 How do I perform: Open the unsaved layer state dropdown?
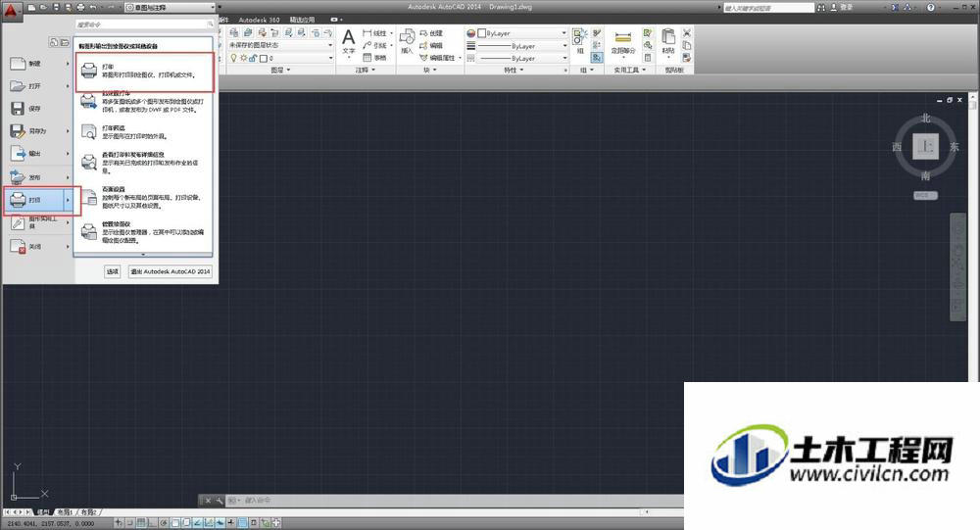280,46
